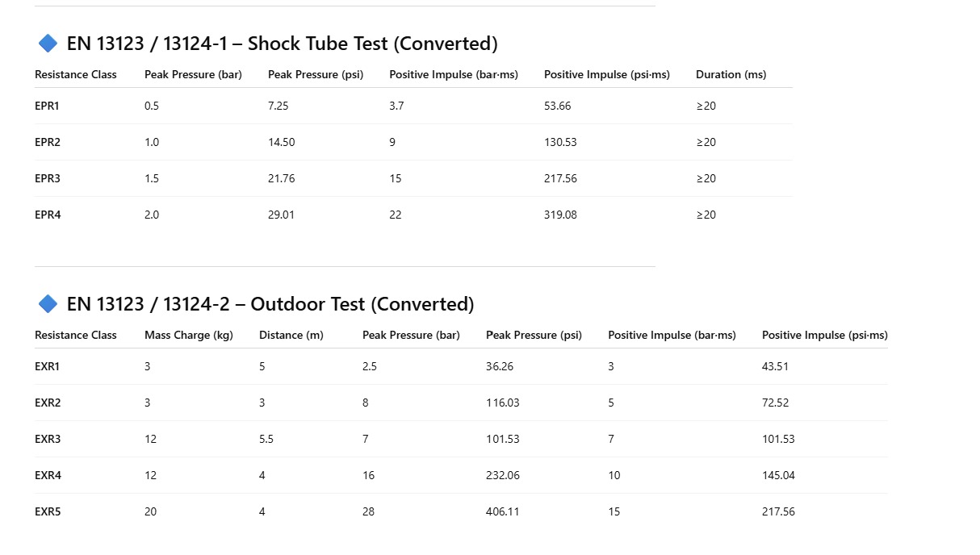This screenshot has height=555, width=980.
Task: Select the EXR5 resistance class cell
Action: click(x=48, y=511)
